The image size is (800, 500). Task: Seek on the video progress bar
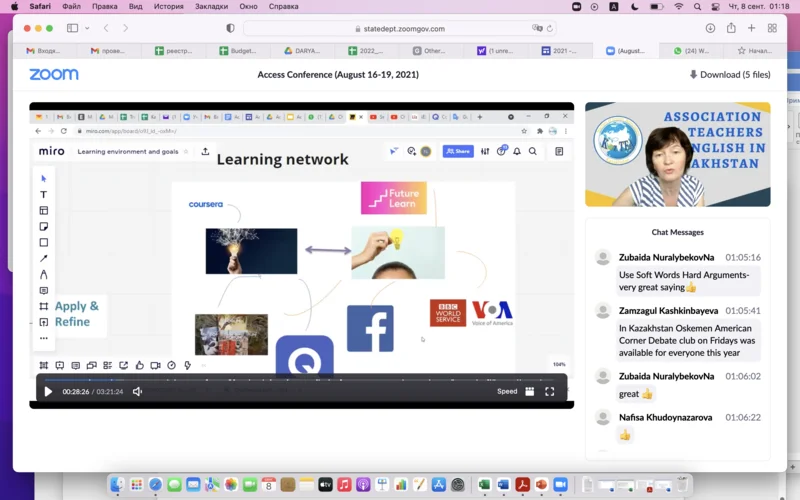click(301, 380)
